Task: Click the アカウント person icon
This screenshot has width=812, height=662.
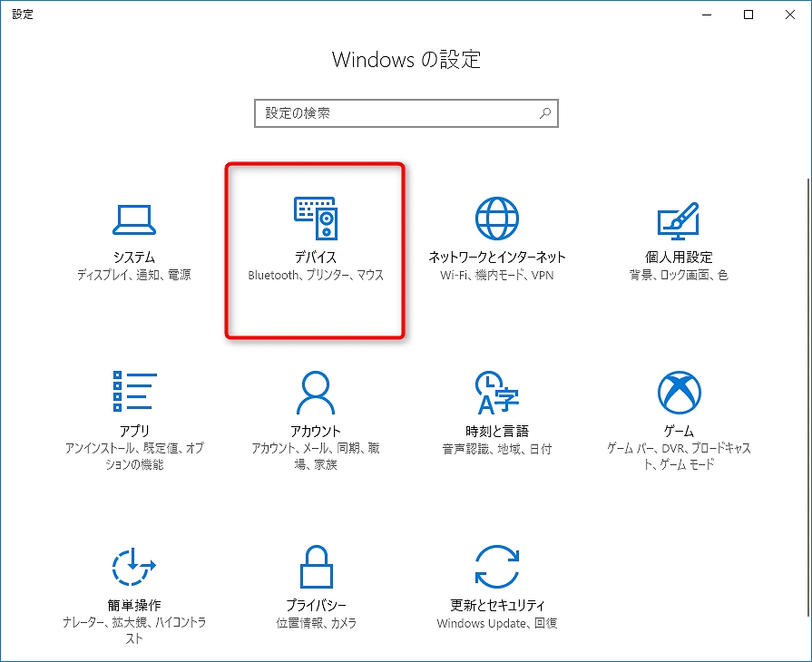Action: (x=315, y=392)
